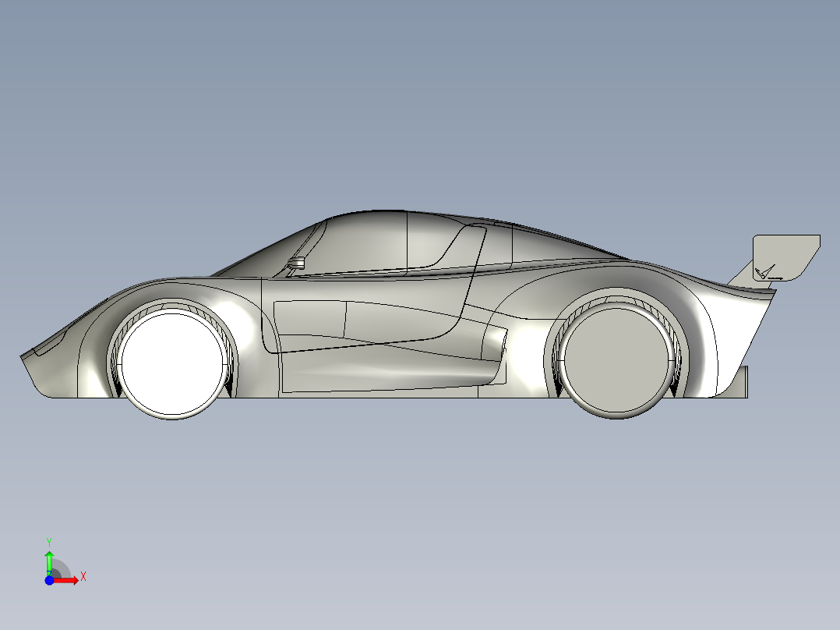Select the white front wheel disc
Viewport: 840px width, 630px height.
172,364
